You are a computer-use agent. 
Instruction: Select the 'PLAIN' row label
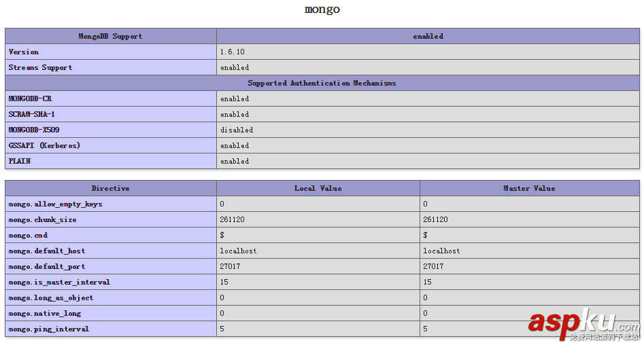[19, 161]
